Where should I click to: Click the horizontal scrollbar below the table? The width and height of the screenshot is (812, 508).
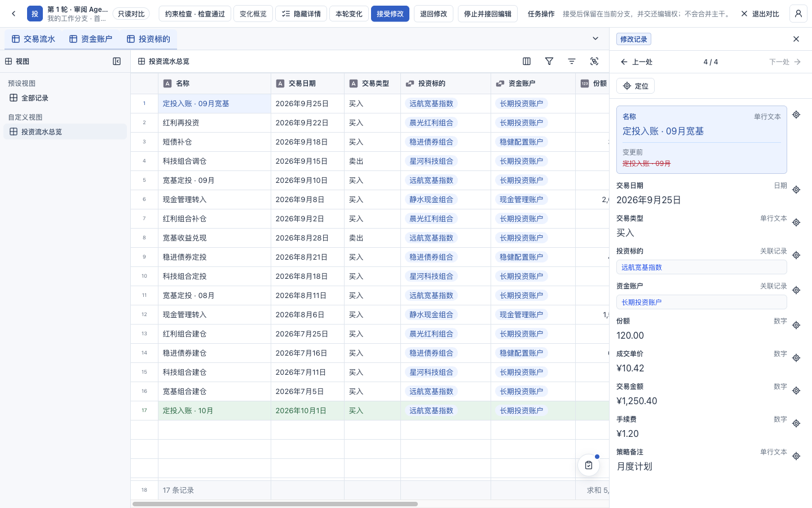(275, 504)
